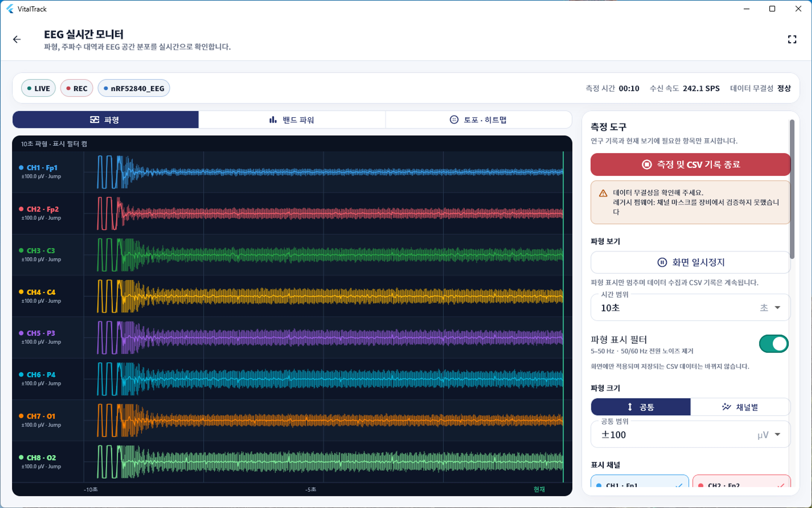The width and height of the screenshot is (812, 508).
Task: Click the CH5 · P3 waveform label
Action: point(41,333)
